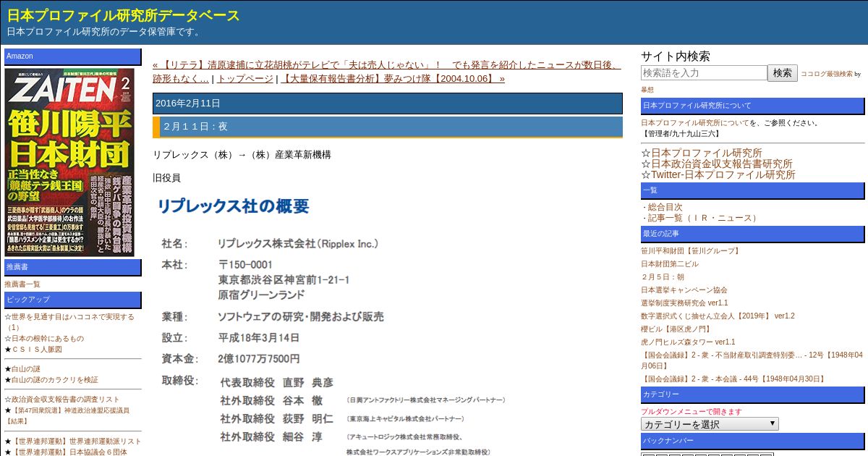
Task: Go to previous article about リテラ 清原逮捕
Action: [x=386, y=72]
